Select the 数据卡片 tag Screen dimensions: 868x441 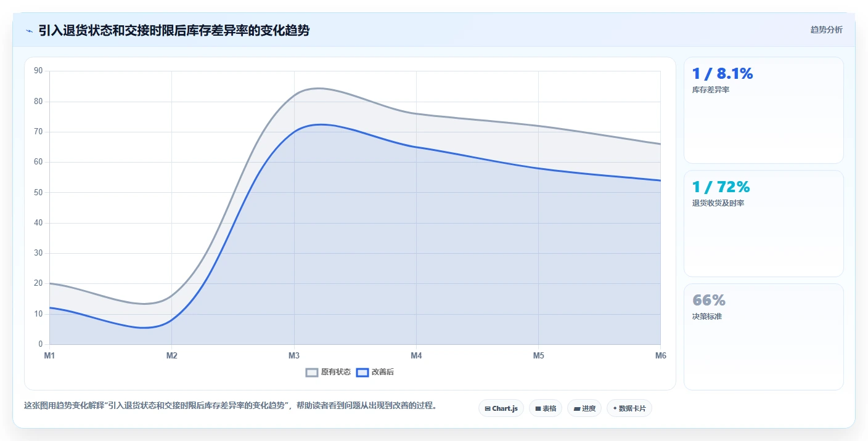pos(629,408)
